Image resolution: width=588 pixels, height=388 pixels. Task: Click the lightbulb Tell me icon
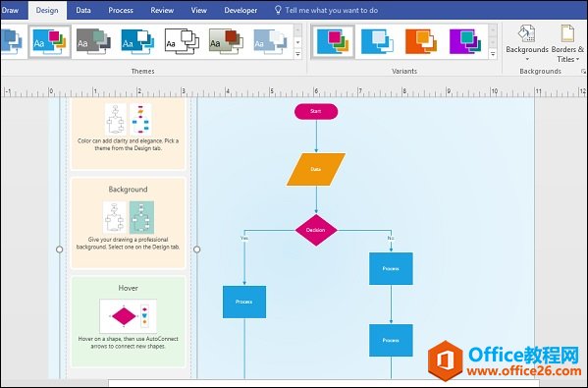tap(278, 10)
